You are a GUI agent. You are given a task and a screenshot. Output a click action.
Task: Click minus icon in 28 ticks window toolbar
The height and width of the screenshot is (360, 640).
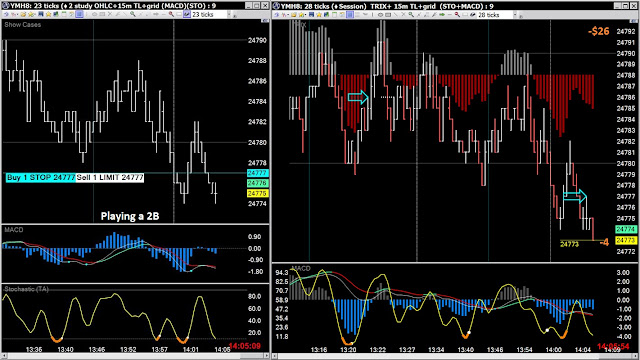pos(450,14)
